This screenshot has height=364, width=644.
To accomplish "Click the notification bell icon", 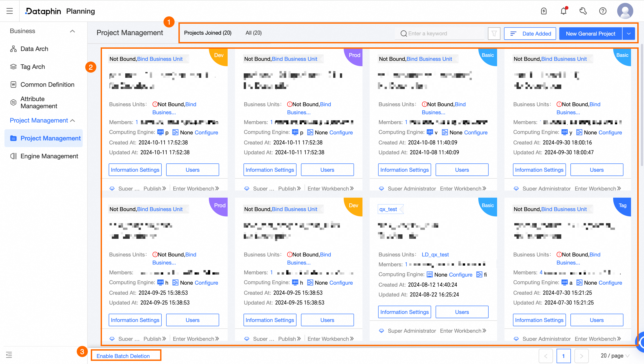I will (x=563, y=11).
